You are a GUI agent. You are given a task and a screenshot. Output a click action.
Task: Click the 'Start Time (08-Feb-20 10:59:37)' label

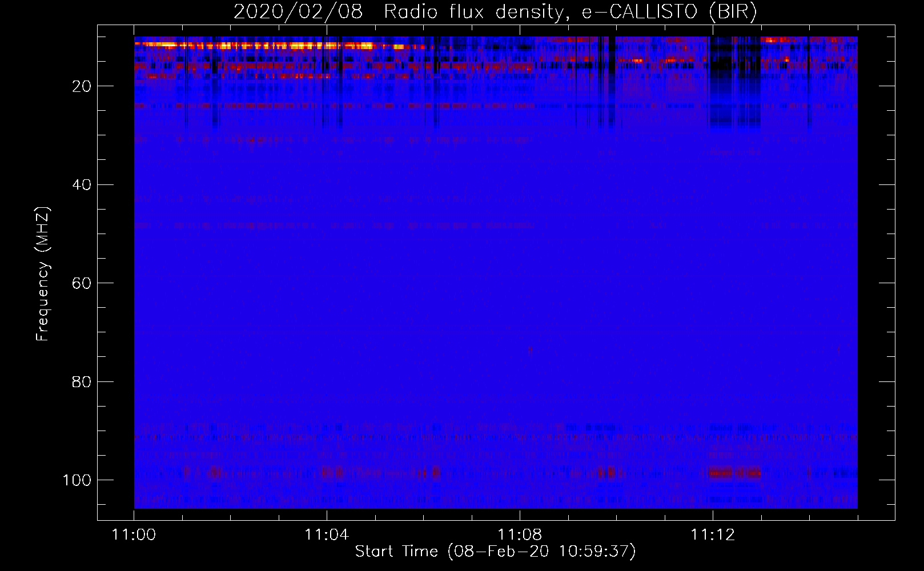tap(495, 552)
